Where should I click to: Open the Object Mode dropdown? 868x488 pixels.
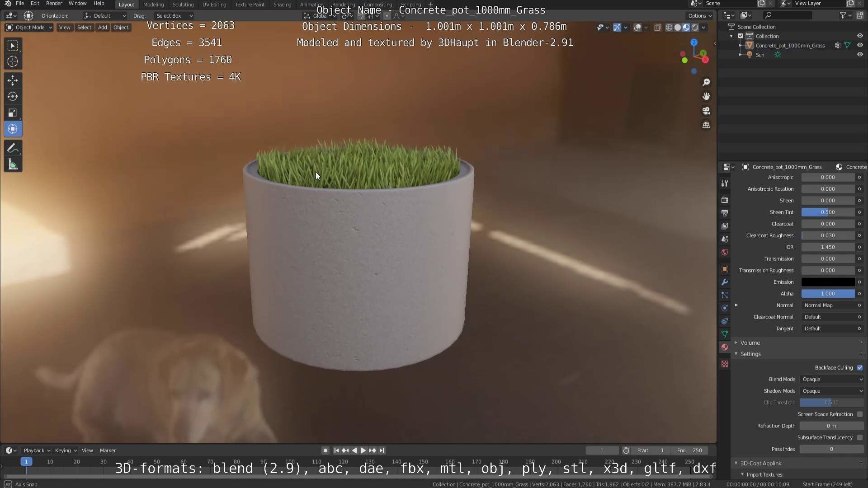pos(29,28)
